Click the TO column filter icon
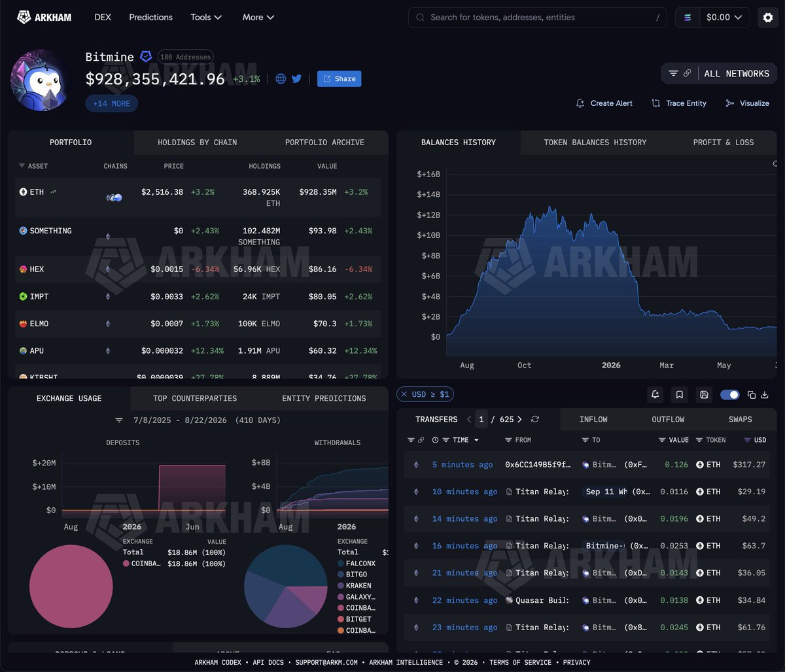Screen dimensions: 785x672 pyautogui.click(x=585, y=440)
